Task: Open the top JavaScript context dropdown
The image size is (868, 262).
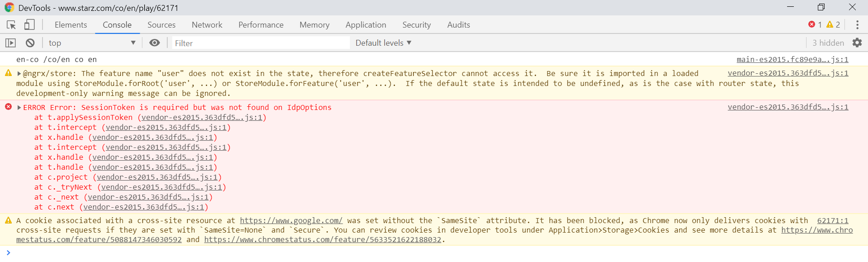Action: 92,43
